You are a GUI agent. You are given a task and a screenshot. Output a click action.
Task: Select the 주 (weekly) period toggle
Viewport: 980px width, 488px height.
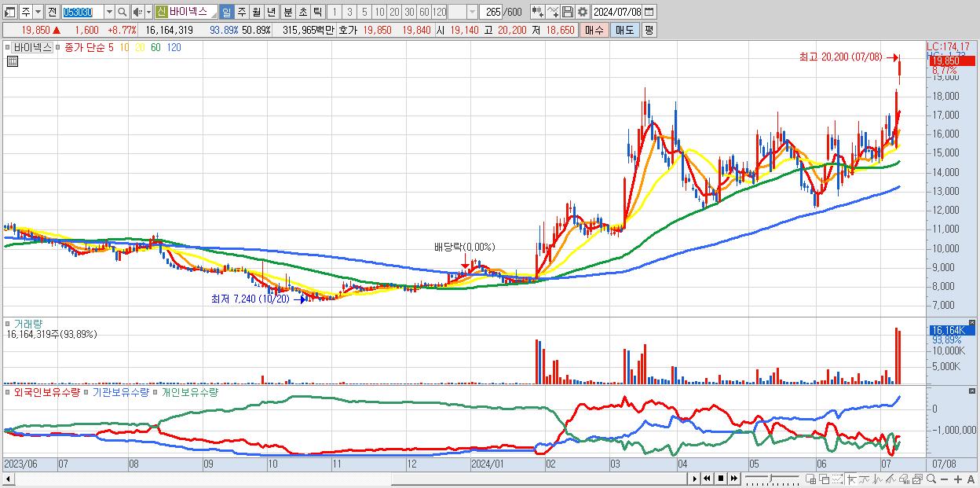[x=241, y=12]
